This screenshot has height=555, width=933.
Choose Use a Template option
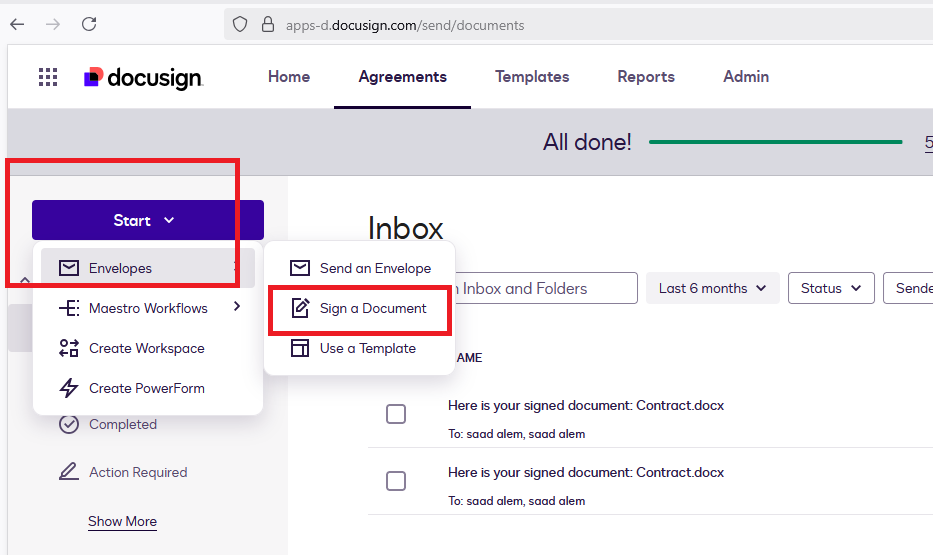pyautogui.click(x=359, y=348)
